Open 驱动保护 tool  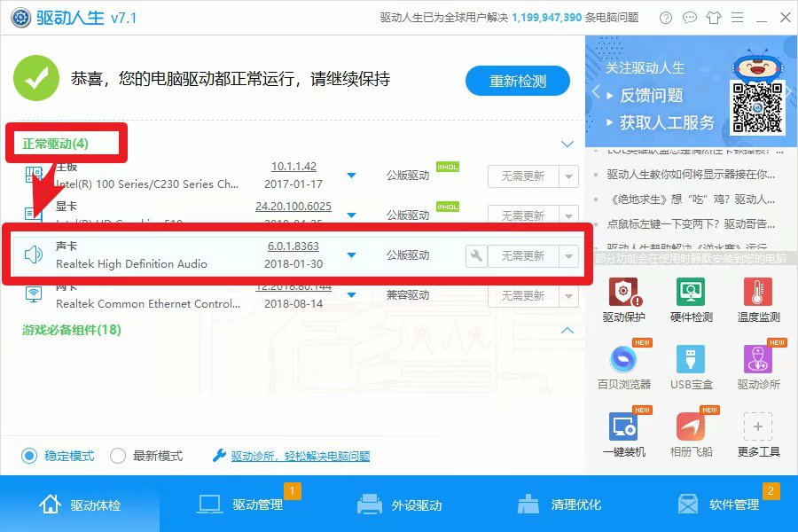point(624,301)
